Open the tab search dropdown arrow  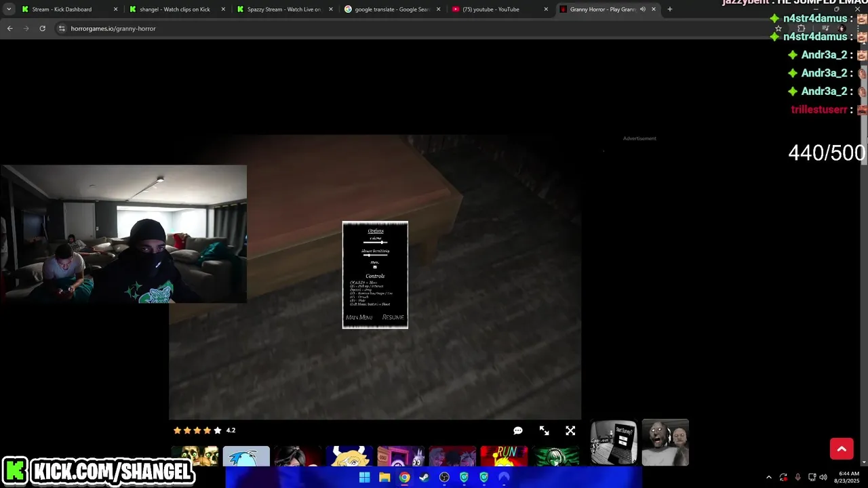(x=9, y=9)
